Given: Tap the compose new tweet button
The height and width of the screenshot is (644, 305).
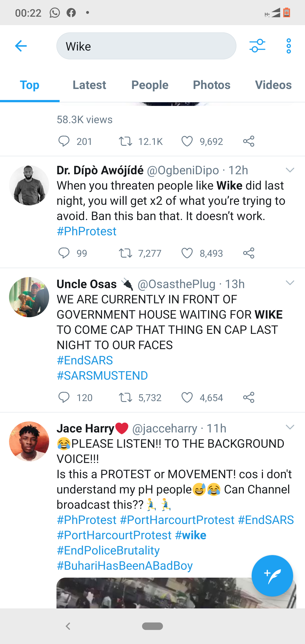Looking at the screenshot, I should (272, 576).
